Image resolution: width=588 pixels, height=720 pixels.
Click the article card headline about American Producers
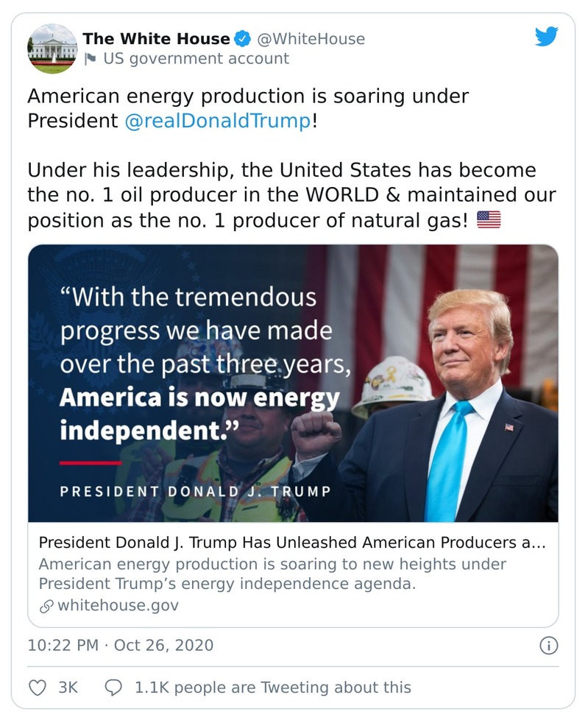pos(293,542)
